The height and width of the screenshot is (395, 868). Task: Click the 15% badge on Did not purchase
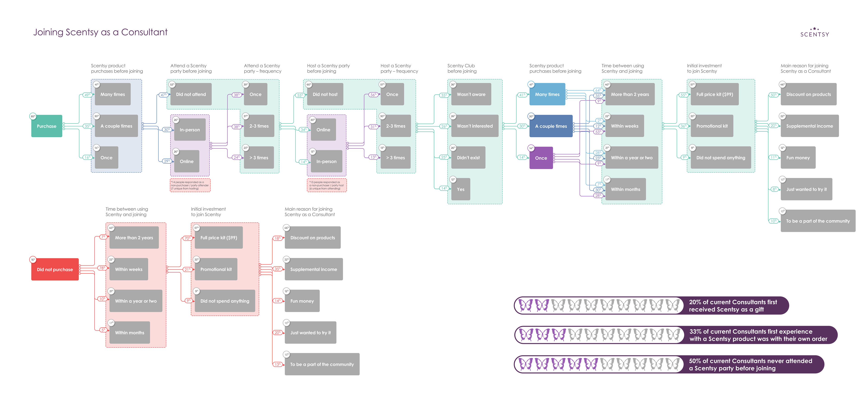click(x=33, y=260)
